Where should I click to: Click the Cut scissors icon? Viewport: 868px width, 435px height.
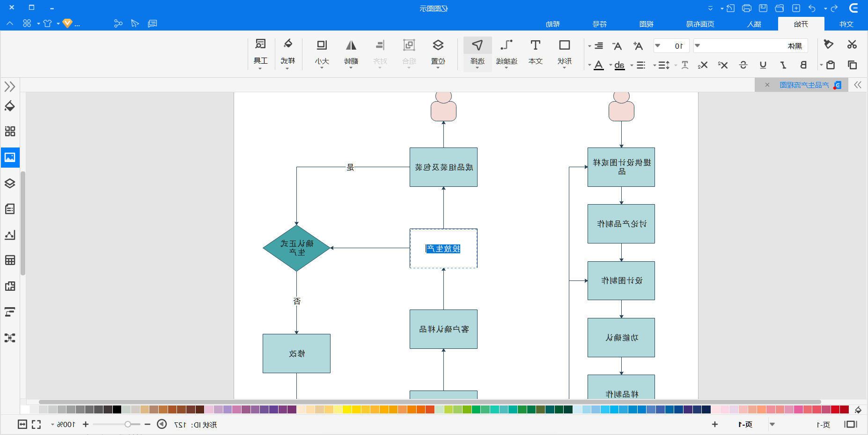[x=852, y=44]
